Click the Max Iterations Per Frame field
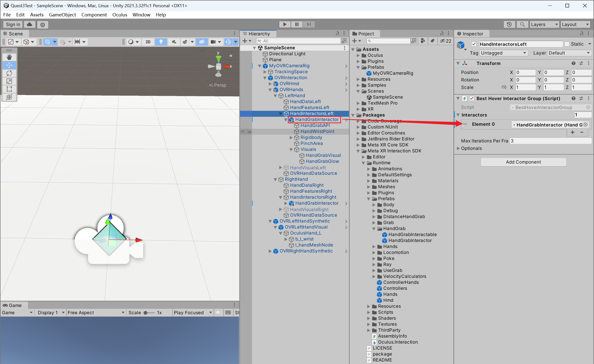 (x=550, y=141)
